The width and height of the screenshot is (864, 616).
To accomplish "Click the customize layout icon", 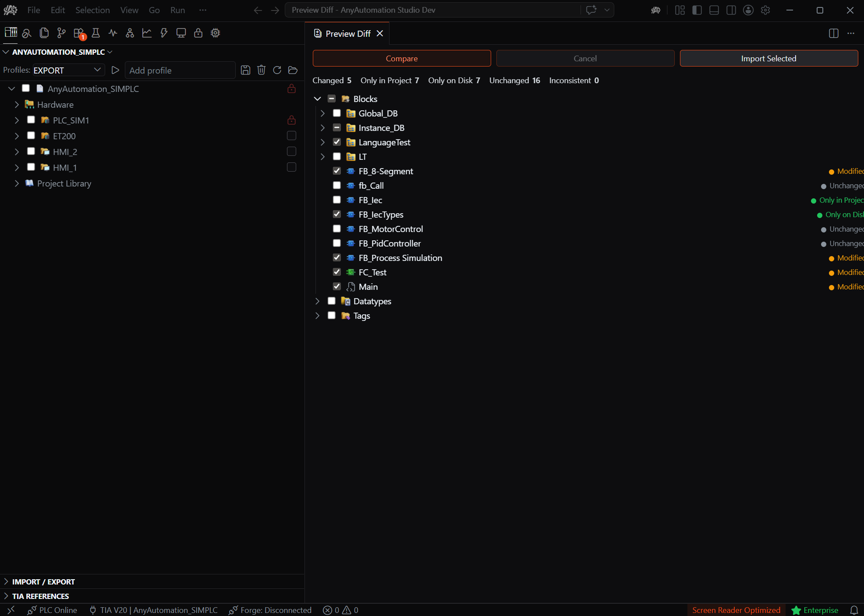I will tap(680, 10).
